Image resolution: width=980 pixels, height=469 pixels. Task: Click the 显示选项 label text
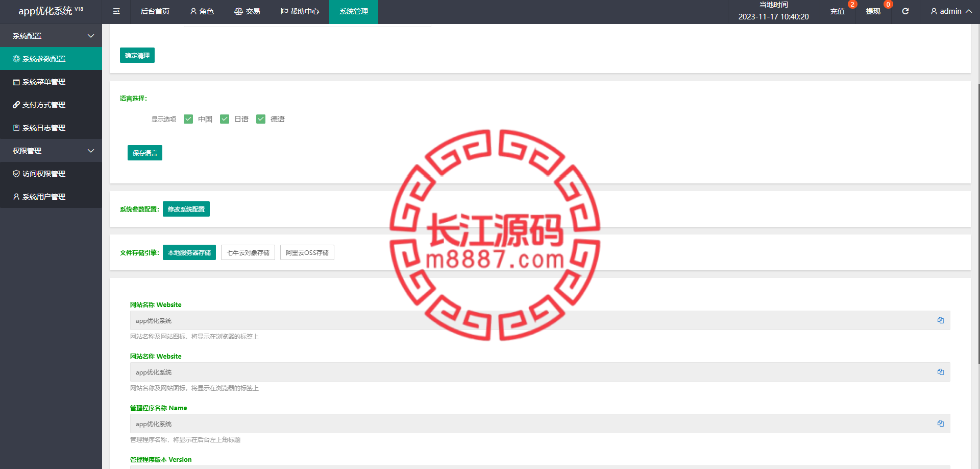(x=164, y=119)
